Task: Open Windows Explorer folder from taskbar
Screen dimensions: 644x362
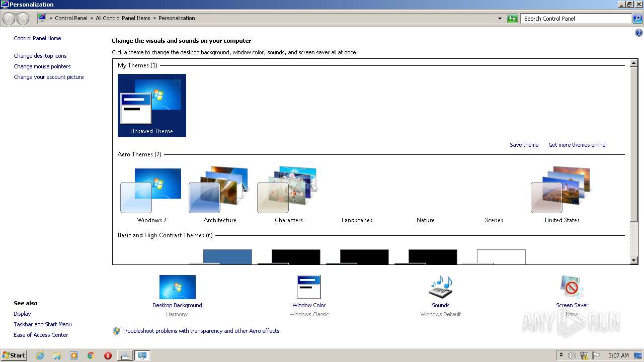Action: coord(57,355)
